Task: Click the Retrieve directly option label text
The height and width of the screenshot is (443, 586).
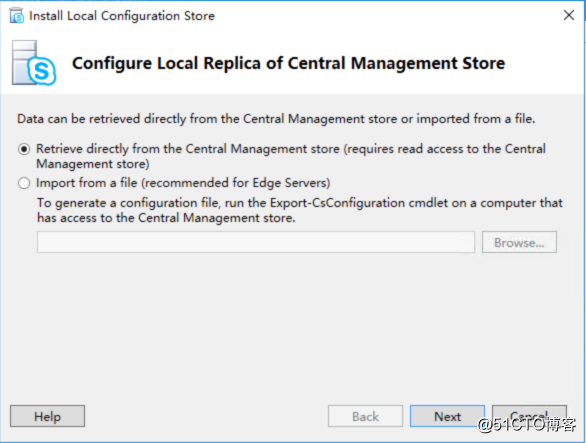Action: [291, 156]
